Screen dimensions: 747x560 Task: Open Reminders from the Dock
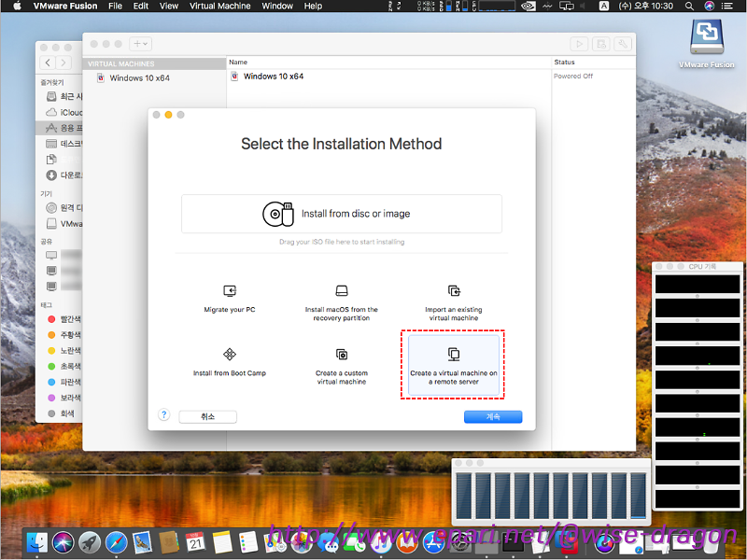point(248,542)
